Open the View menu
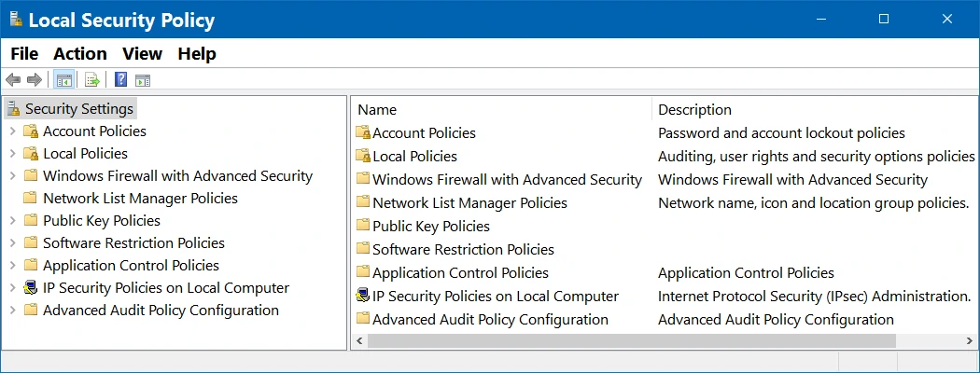980x373 pixels. tap(143, 54)
